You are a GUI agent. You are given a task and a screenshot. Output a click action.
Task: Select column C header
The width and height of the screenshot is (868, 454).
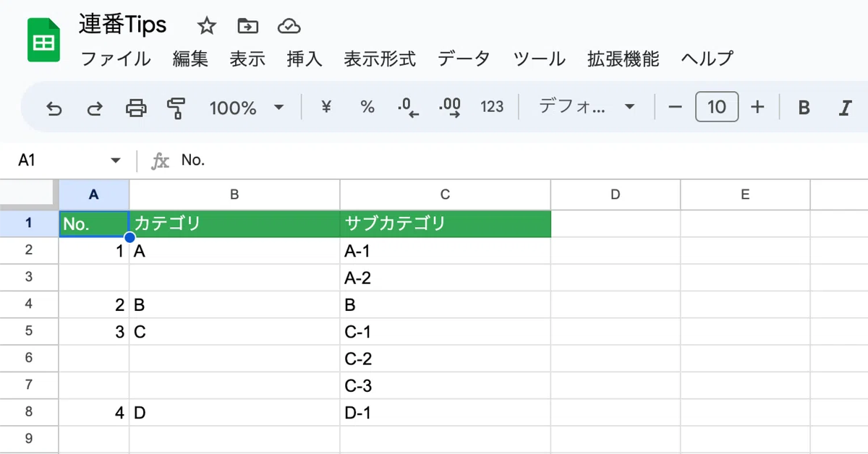pyautogui.click(x=446, y=194)
